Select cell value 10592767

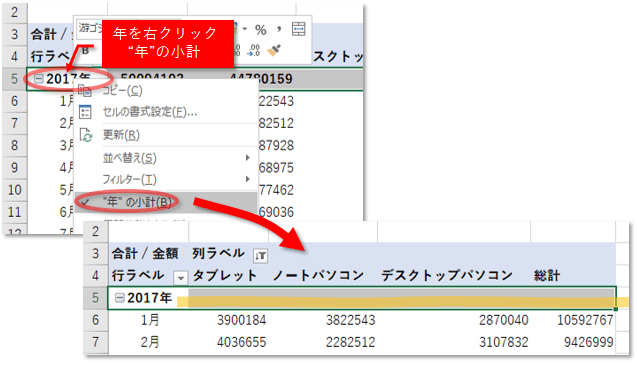585,320
